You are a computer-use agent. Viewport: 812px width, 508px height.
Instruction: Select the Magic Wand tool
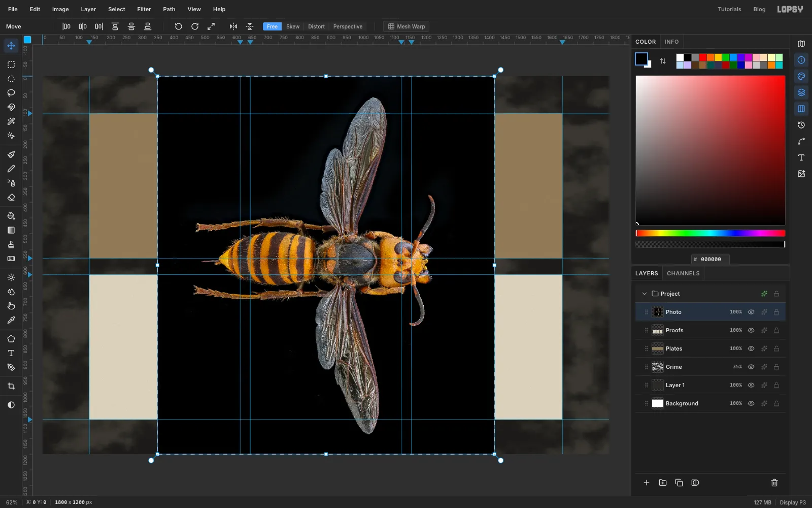tap(11, 121)
